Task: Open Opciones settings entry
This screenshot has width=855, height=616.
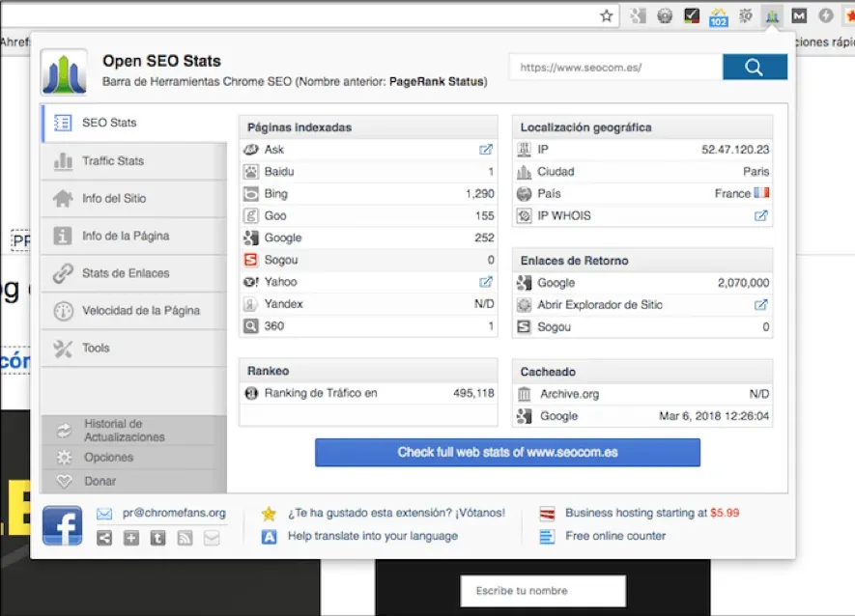Action: (134, 458)
